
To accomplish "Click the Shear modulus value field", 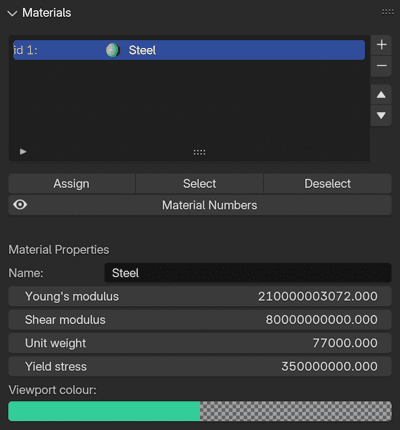I will 200,320.
